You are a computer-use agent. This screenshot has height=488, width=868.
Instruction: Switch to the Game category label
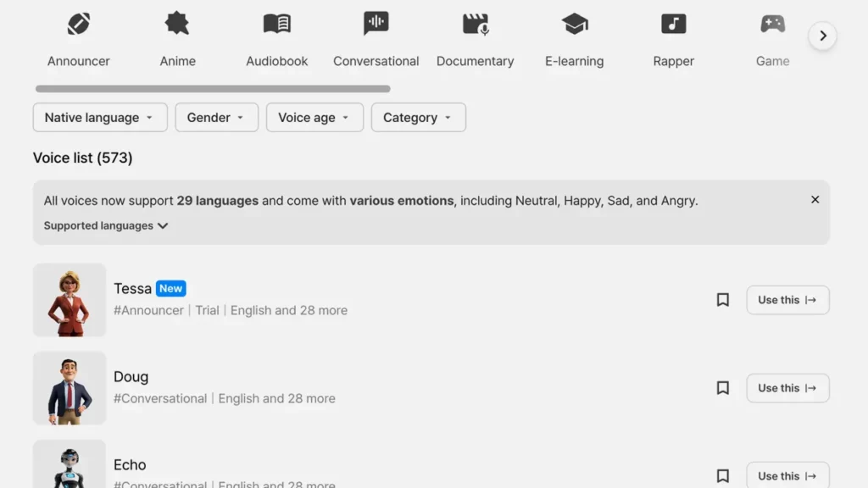[x=772, y=61]
